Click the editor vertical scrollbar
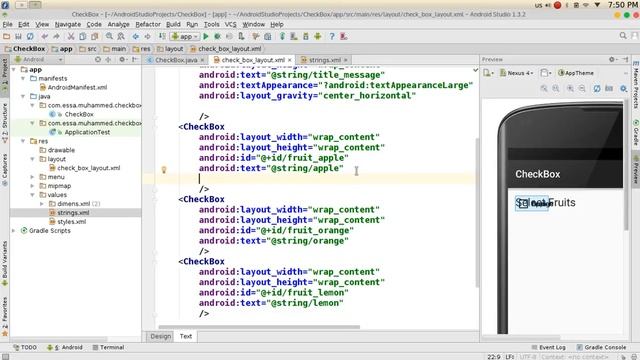This screenshot has height=360, width=640. point(477,212)
